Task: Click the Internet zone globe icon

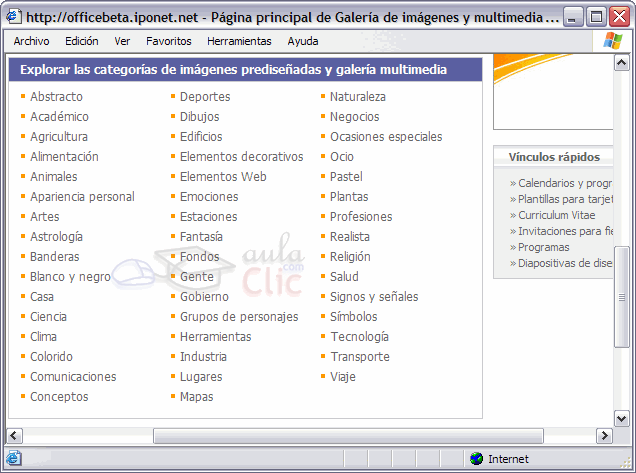Action: (x=476, y=459)
